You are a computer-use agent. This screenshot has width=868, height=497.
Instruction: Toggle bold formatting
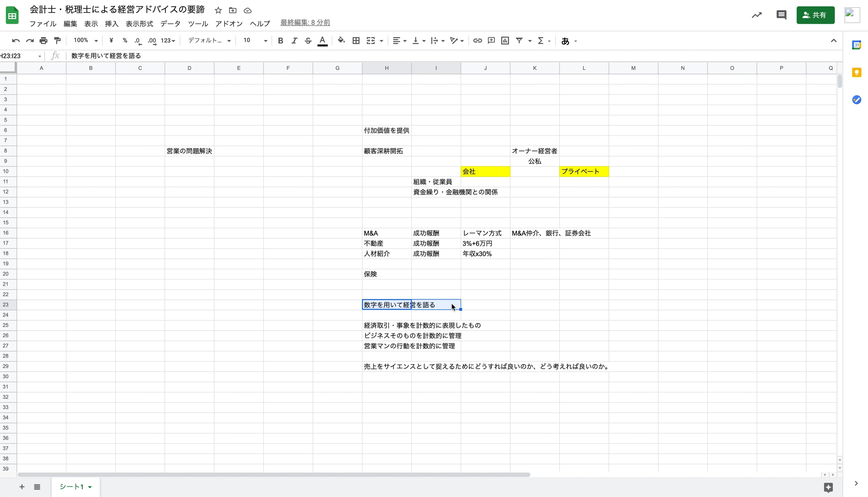tap(280, 40)
